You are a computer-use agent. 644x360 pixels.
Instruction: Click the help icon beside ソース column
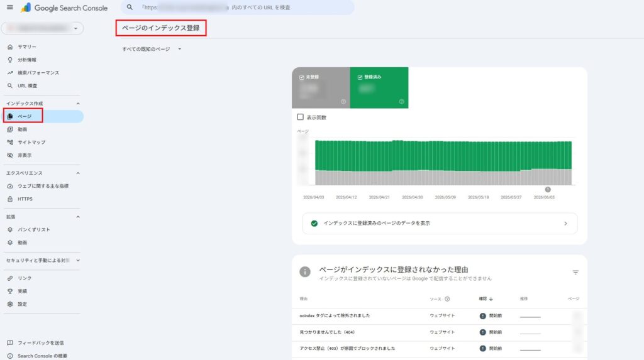[447, 299]
